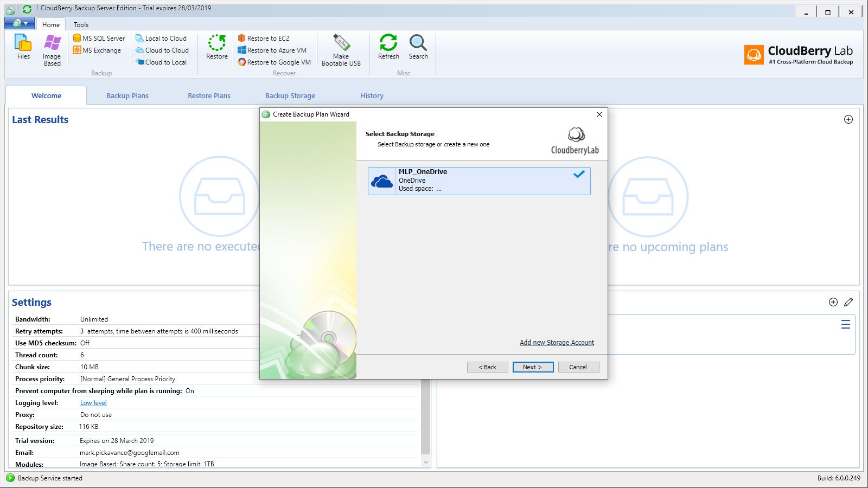Switch to the Tools ribbon tab
The height and width of the screenshot is (488, 868).
click(81, 24)
